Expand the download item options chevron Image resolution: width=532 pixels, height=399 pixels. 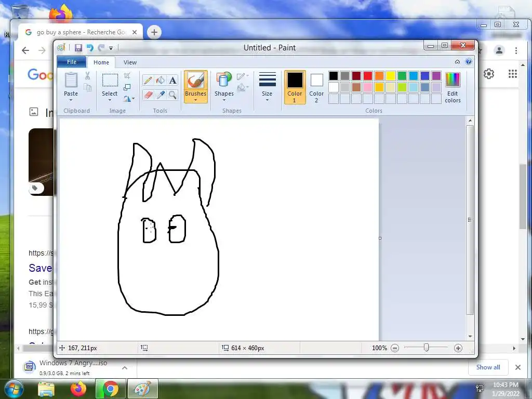click(x=125, y=368)
